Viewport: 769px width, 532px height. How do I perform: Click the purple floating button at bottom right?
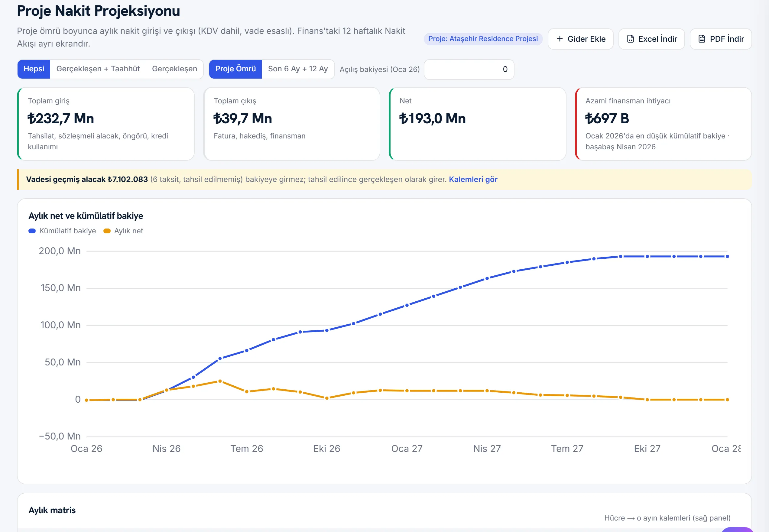(737, 529)
